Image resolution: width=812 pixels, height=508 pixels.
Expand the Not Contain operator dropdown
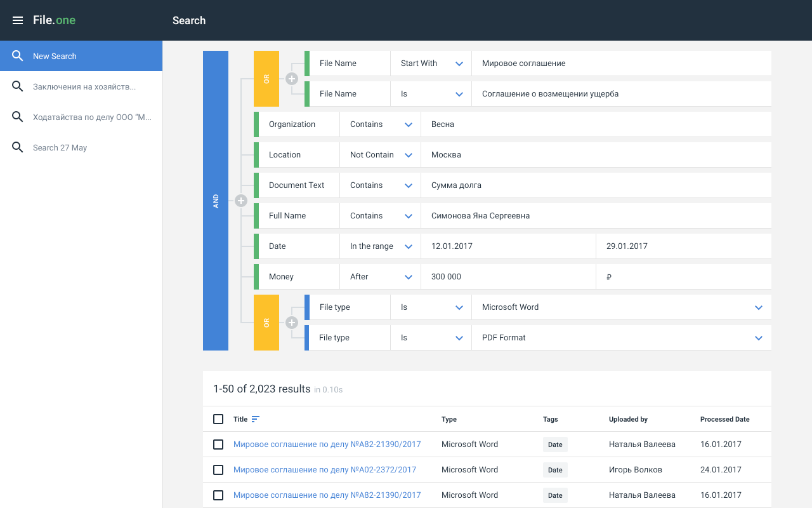409,155
